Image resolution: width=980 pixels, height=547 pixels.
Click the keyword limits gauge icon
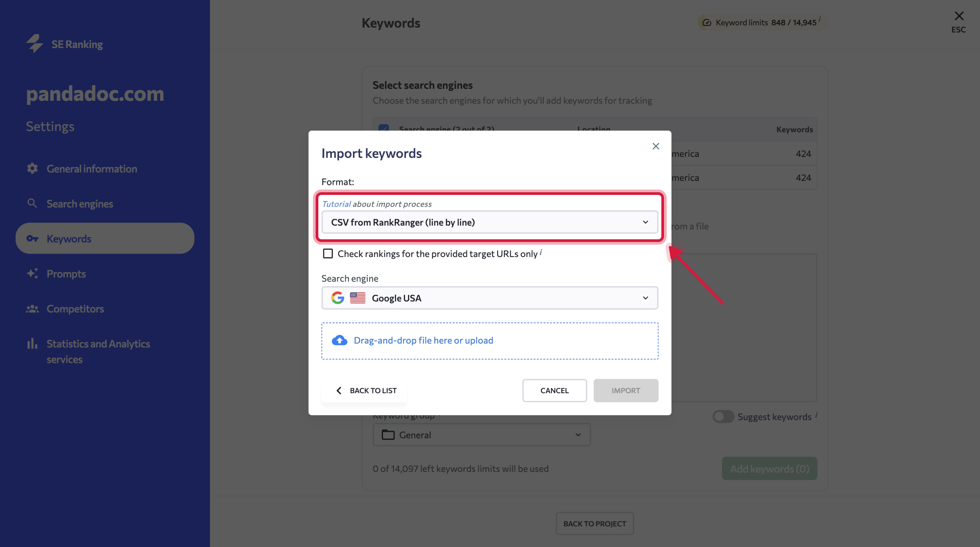pyautogui.click(x=706, y=22)
